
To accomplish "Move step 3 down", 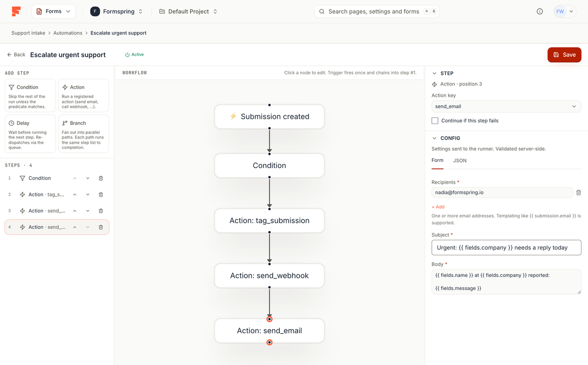I will pyautogui.click(x=88, y=211).
